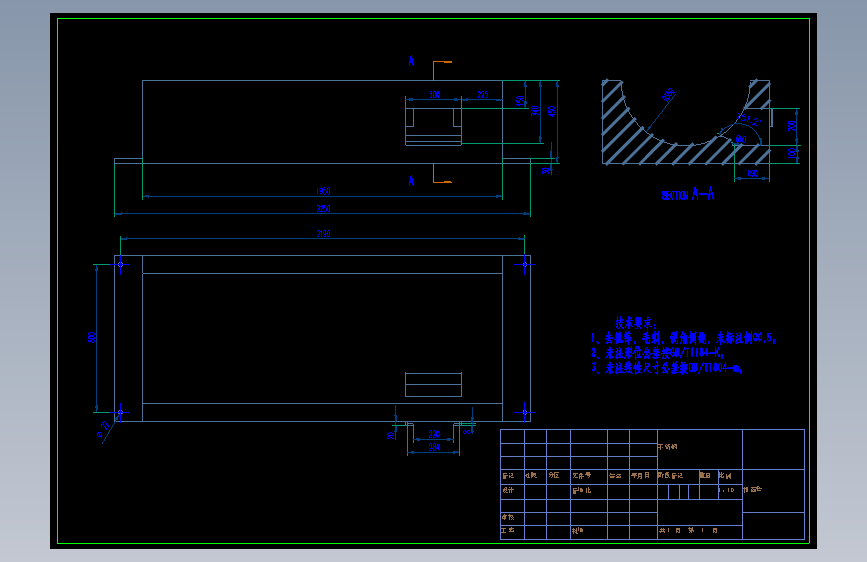Select the R350 radius dimension
This screenshot has width=867, height=562.
tap(668, 95)
